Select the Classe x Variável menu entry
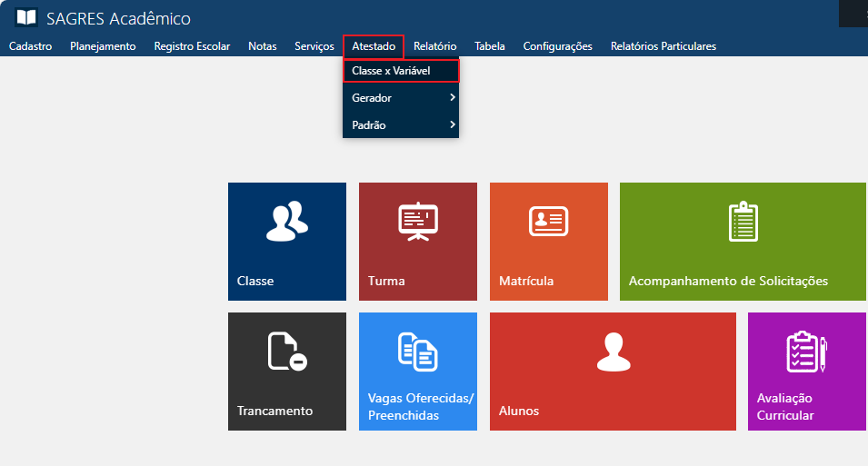This screenshot has height=466, width=868. coord(401,70)
